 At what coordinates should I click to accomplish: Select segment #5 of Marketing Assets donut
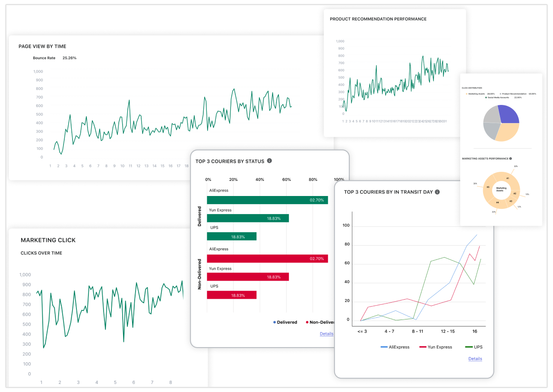point(488,187)
